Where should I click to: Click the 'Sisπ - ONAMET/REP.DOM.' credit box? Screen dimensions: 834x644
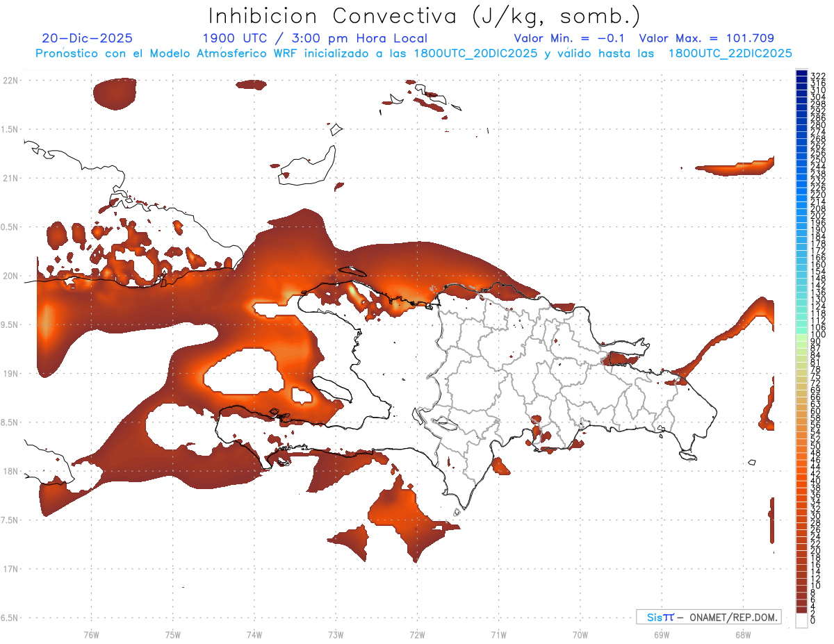[x=709, y=617]
